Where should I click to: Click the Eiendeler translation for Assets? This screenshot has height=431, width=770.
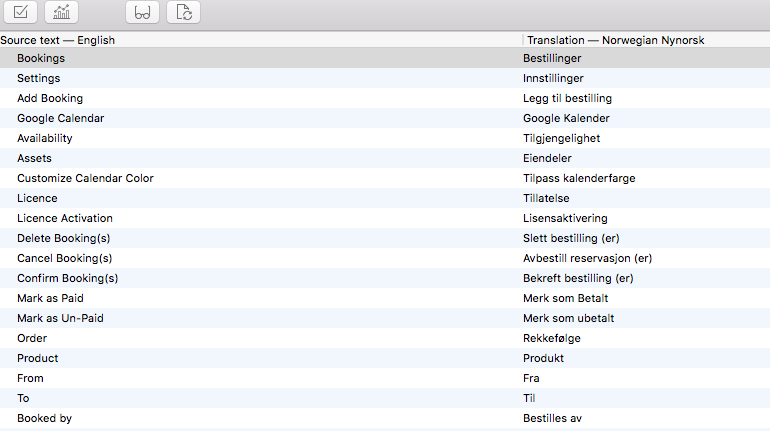549,158
